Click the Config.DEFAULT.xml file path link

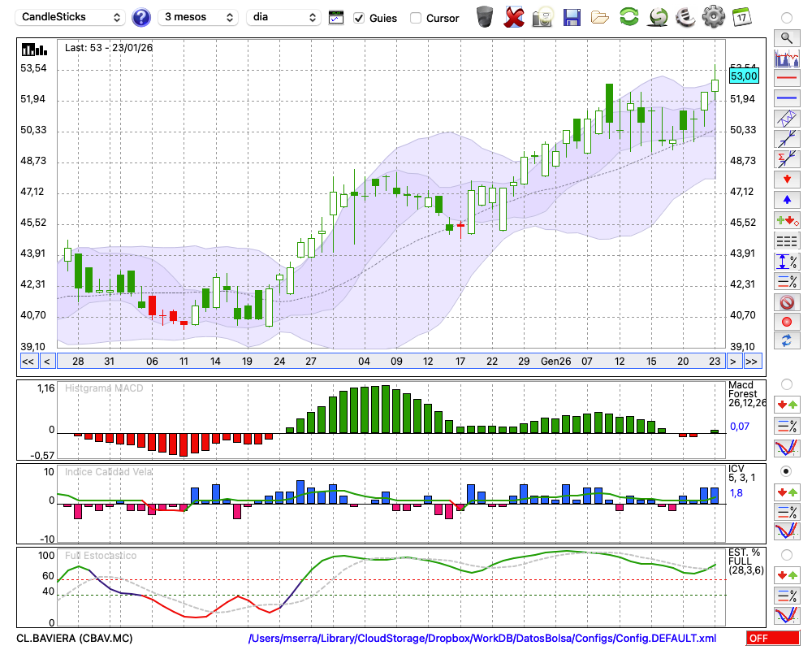pos(482,639)
